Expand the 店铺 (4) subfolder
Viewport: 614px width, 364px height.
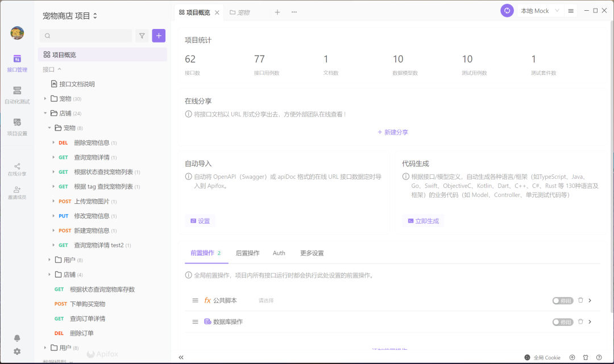coord(49,274)
